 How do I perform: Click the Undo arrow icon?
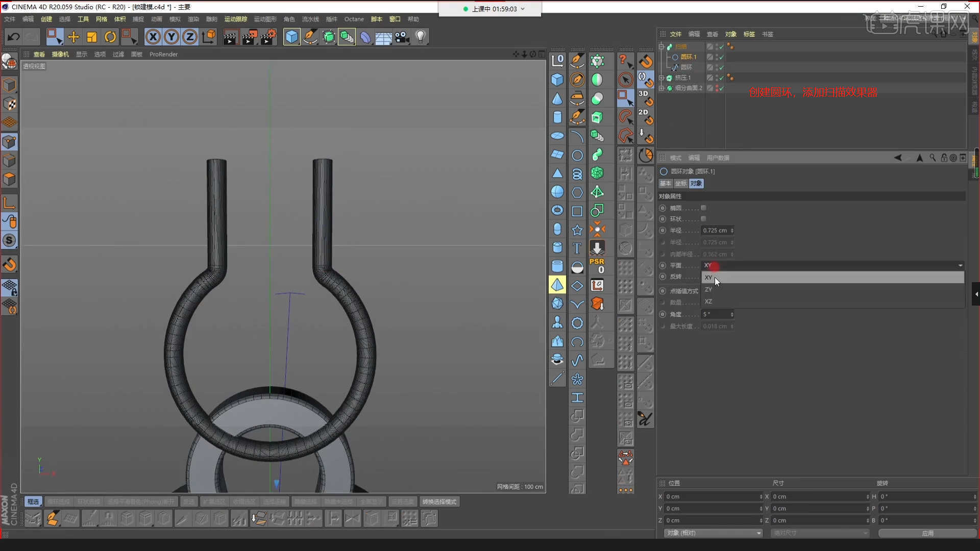[x=14, y=37]
